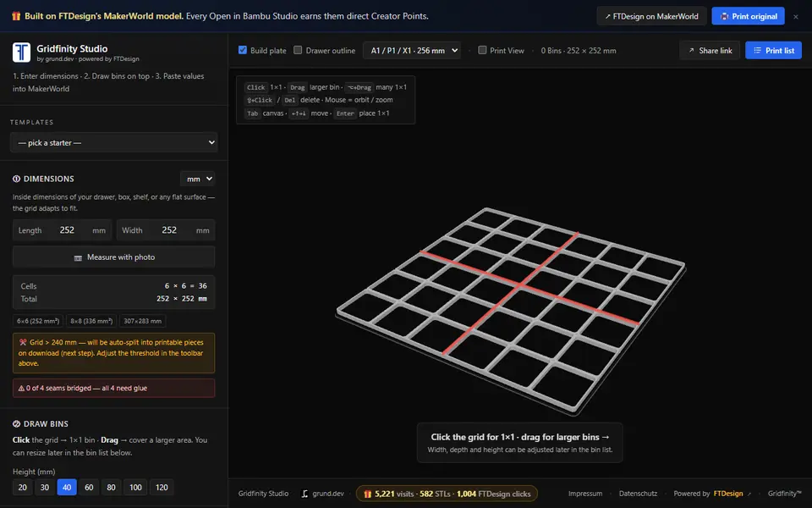Screen dimensions: 812x508
Task: Click the camera icon in Measure with photo
Action: click(x=78, y=257)
